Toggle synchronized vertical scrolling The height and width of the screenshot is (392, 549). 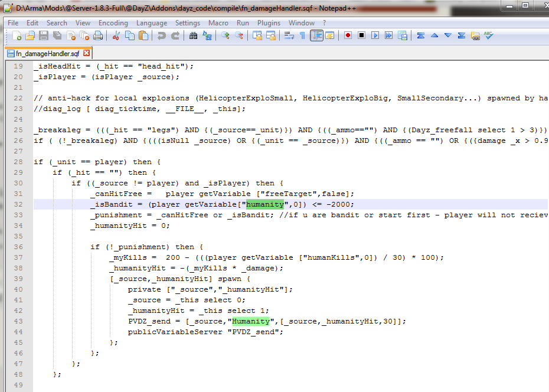coord(257,35)
